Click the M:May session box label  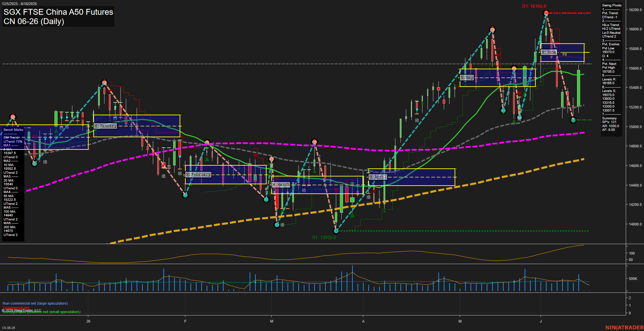pos(467,77)
